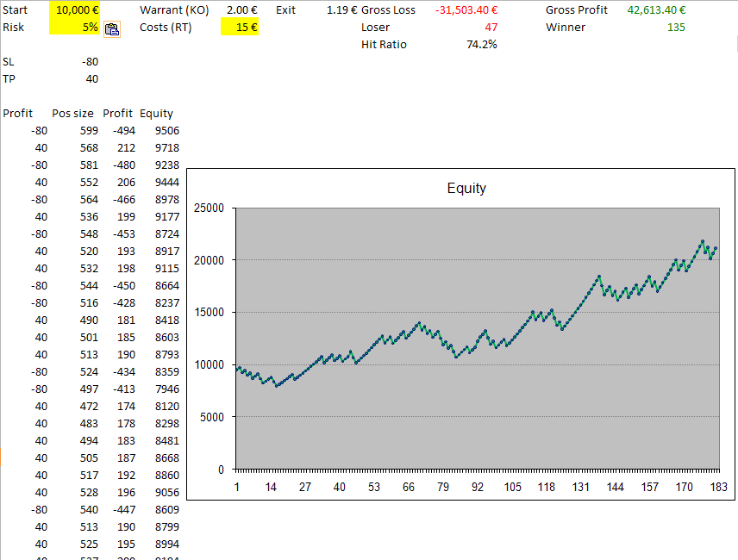Screen dimensions: 738x560
Task: Select the TP value cell beside TP label
Action: point(91,79)
